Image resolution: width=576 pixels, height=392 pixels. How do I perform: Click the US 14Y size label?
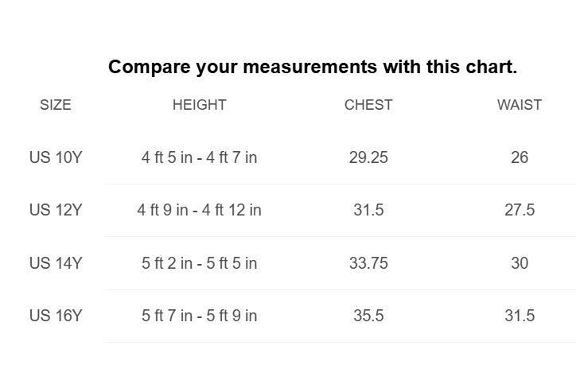point(56,263)
